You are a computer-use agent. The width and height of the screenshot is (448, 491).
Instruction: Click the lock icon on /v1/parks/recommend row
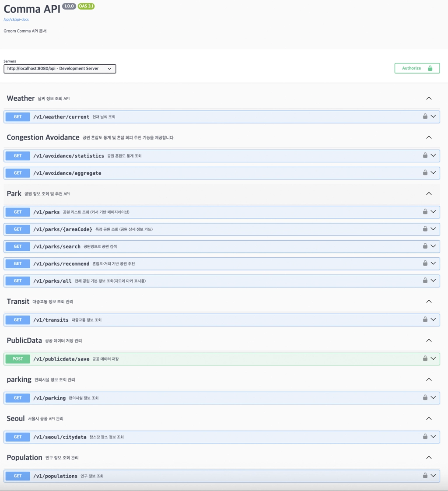(x=425, y=263)
